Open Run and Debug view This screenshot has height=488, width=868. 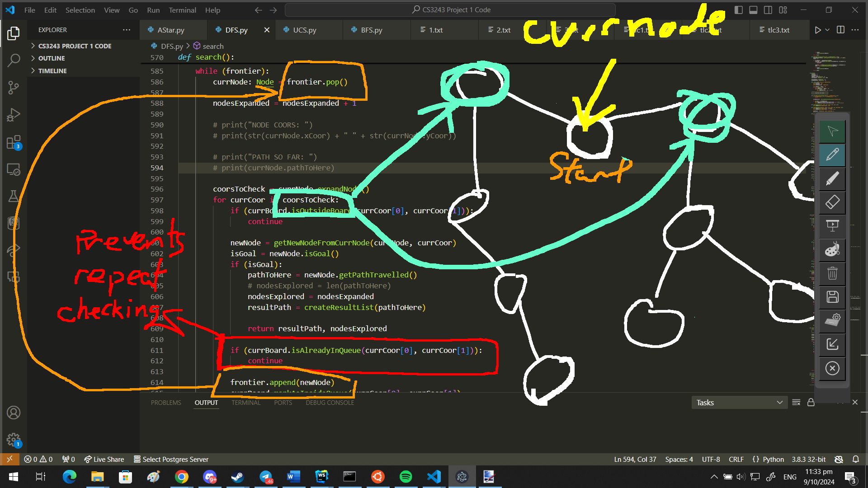tap(14, 115)
